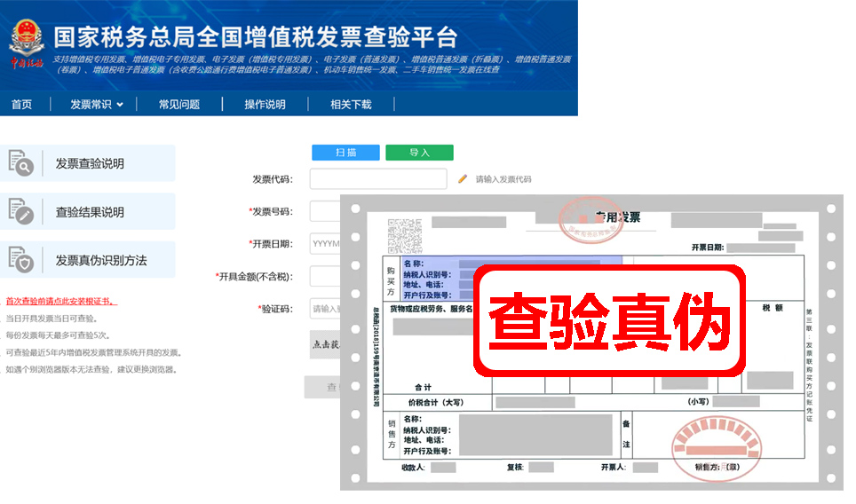Focus the 开票日期 date field
The image size is (856, 504).
(325, 243)
